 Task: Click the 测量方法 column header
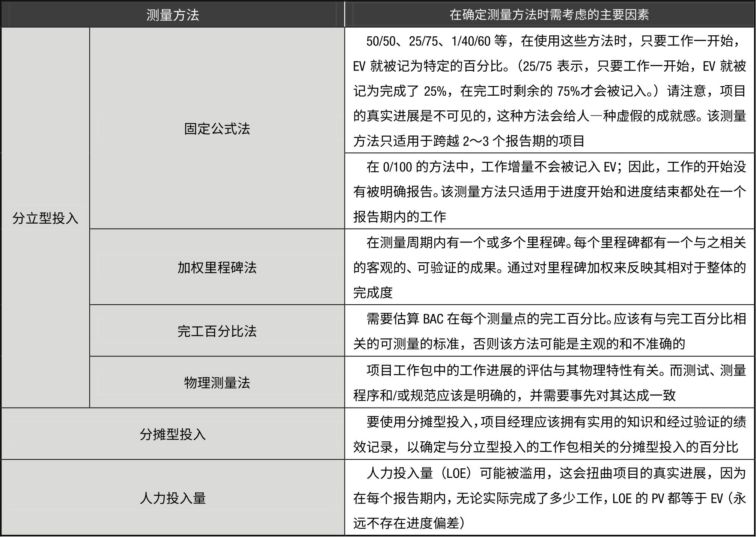(172, 15)
